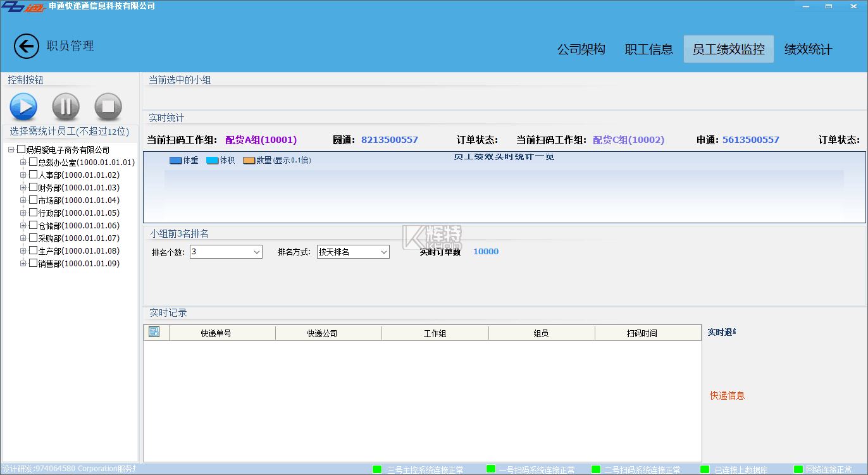Viewport: 868px width, 475px height.
Task: Open the 绩效统计 tab
Action: [808, 49]
